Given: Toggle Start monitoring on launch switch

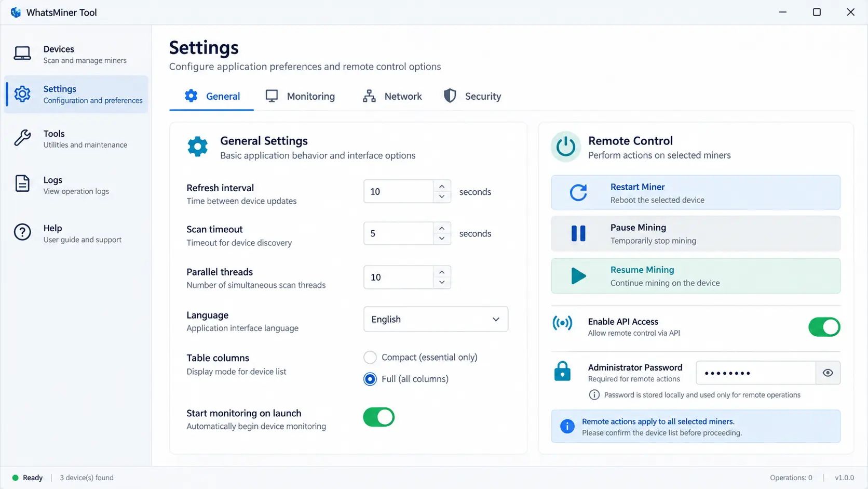Looking at the screenshot, I should pyautogui.click(x=379, y=417).
